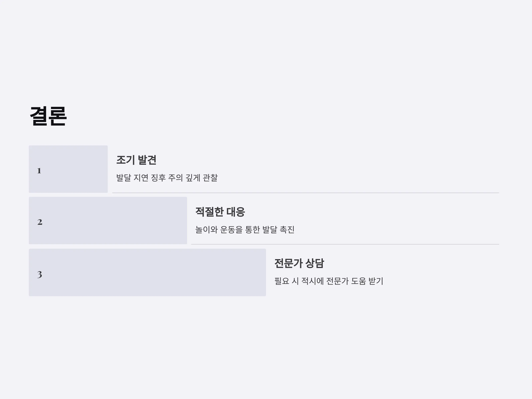Click the widest gray step block
The height and width of the screenshot is (399, 532).
point(147,272)
